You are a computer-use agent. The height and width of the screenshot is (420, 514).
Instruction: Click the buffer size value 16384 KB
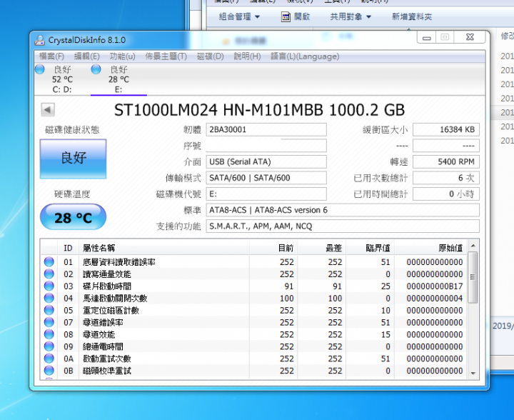click(x=445, y=129)
